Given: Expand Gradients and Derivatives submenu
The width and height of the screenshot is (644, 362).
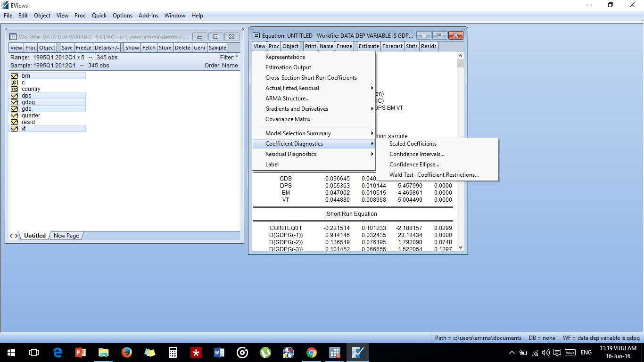Looking at the screenshot, I should 314,109.
